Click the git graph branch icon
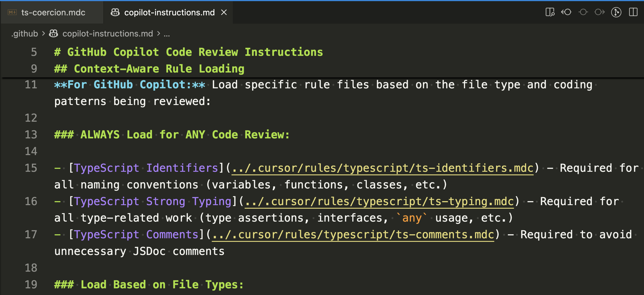The height and width of the screenshot is (295, 644). (616, 12)
